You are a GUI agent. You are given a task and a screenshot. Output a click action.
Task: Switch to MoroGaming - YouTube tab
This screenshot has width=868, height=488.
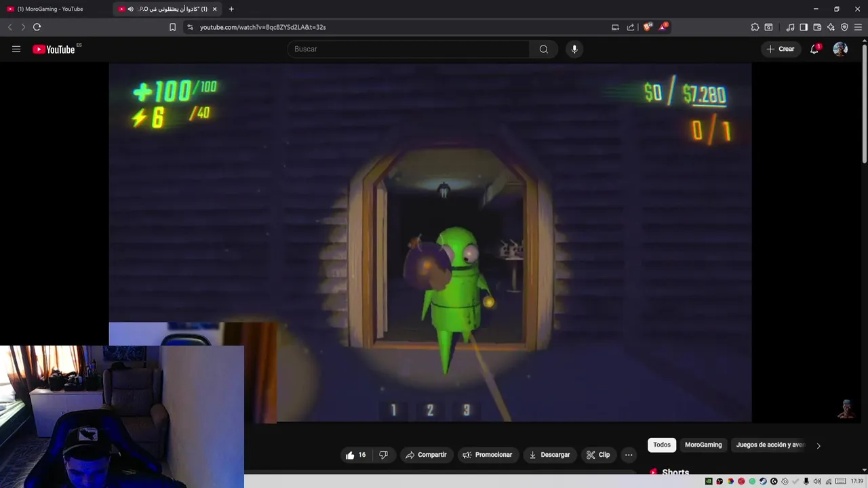56,9
